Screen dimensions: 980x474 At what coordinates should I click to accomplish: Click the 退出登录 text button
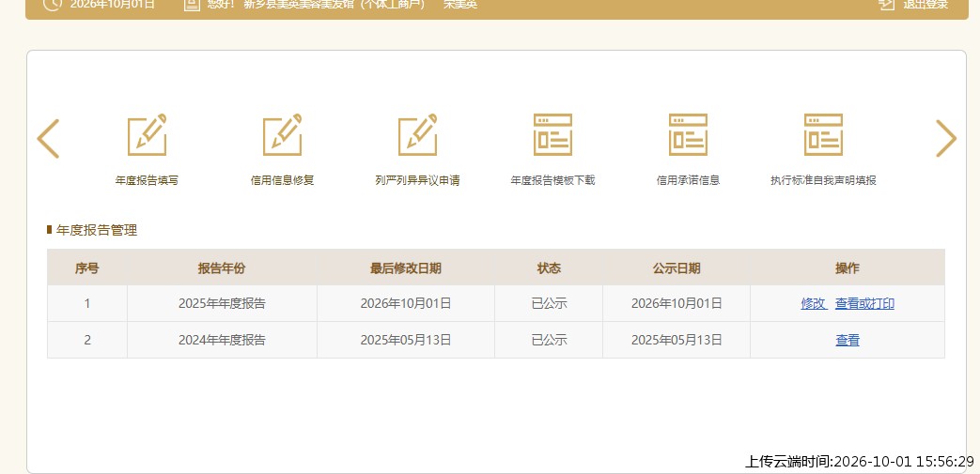point(926,5)
